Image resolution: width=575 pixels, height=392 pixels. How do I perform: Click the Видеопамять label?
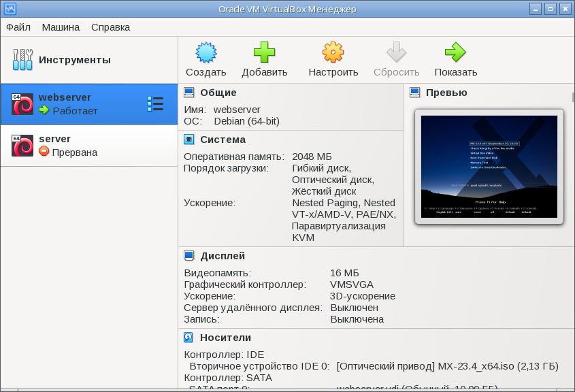click(x=218, y=273)
